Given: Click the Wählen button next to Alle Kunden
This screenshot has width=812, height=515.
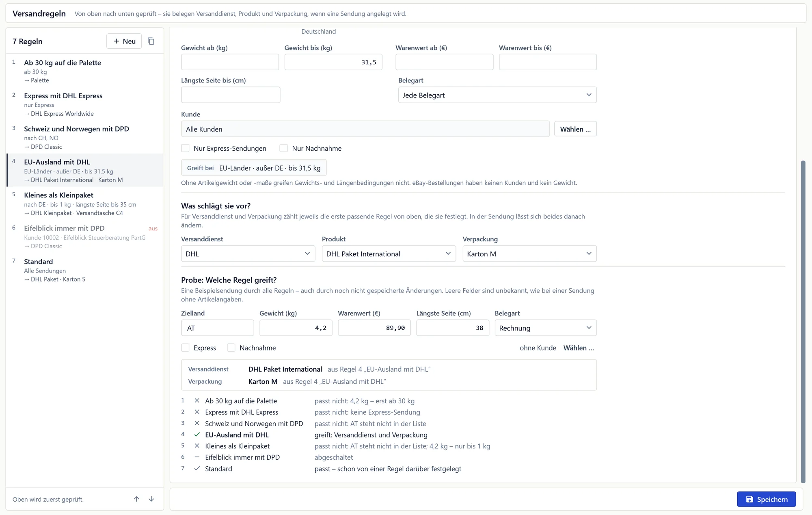Looking at the screenshot, I should point(575,129).
